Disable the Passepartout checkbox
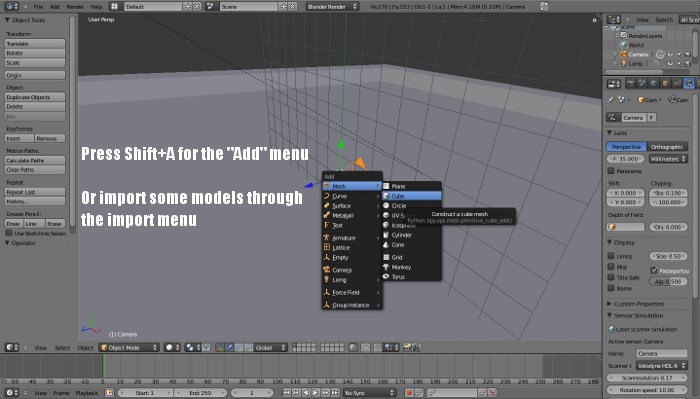Viewport: 700px width, 399px height. [x=654, y=270]
